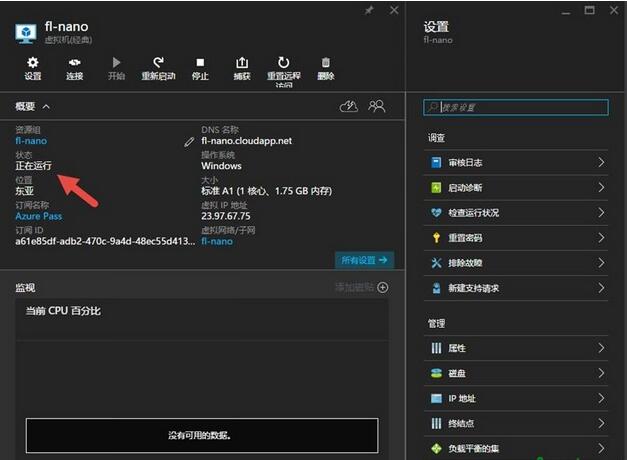Click the 正在运行 status text

(33, 166)
